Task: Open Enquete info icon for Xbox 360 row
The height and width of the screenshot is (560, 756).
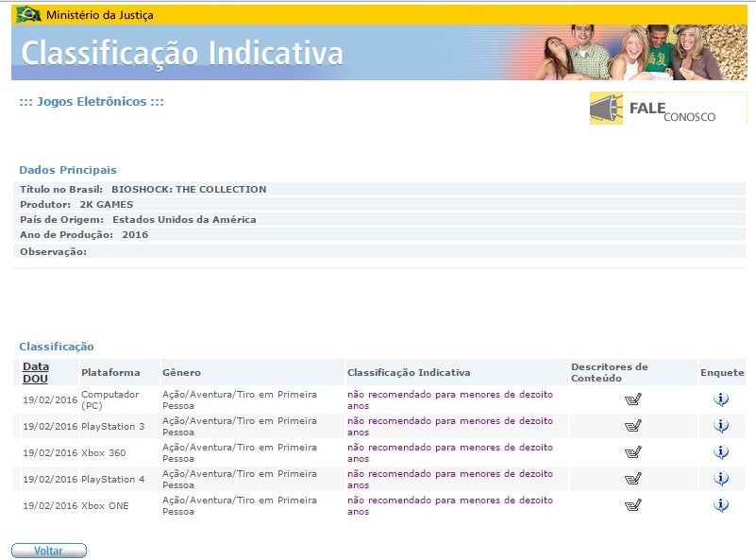Action: 721,452
